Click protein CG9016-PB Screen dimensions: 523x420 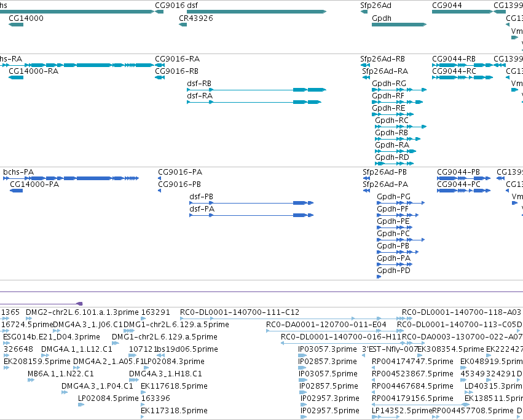[179, 184]
